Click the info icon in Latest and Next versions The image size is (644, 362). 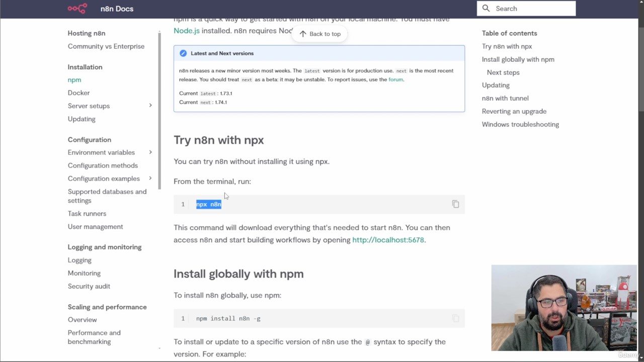[183, 53]
